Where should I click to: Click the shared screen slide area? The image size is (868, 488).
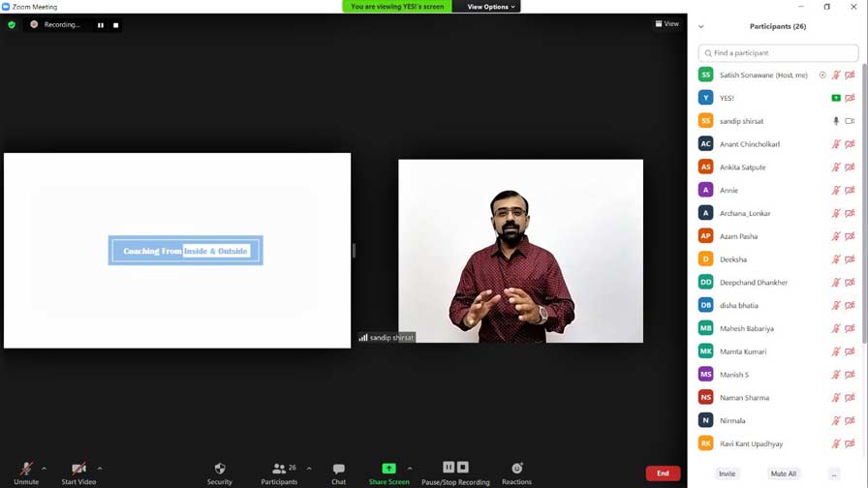tap(177, 251)
